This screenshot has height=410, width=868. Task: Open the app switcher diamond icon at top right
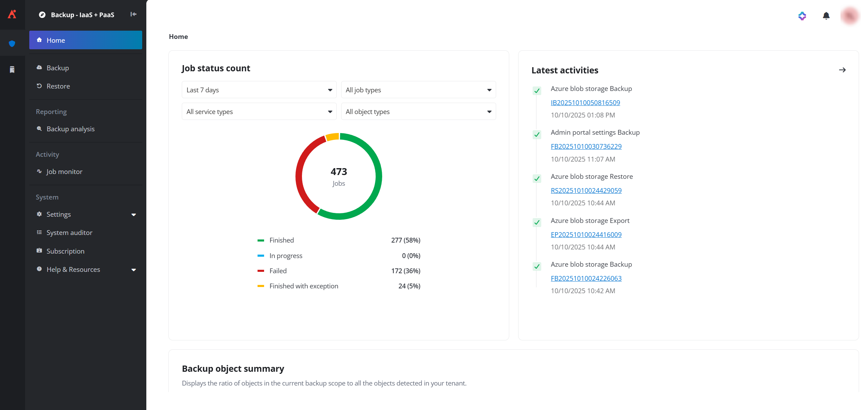(802, 16)
